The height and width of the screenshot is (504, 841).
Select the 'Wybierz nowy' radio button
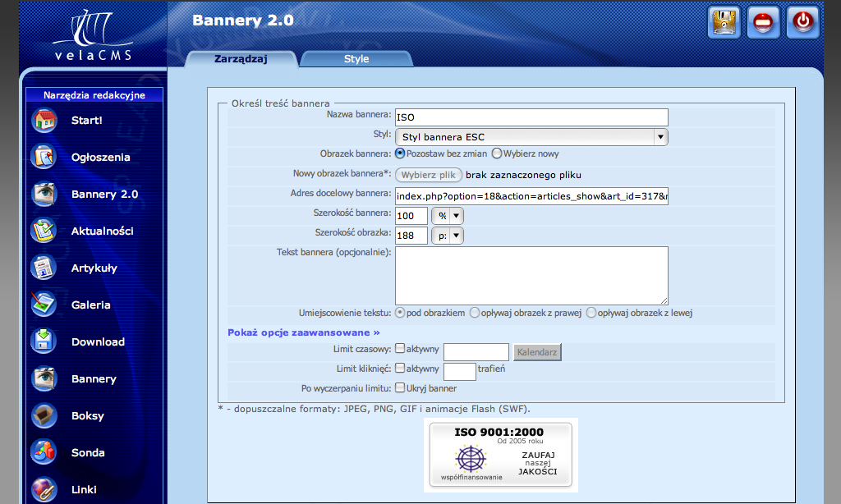coord(497,153)
